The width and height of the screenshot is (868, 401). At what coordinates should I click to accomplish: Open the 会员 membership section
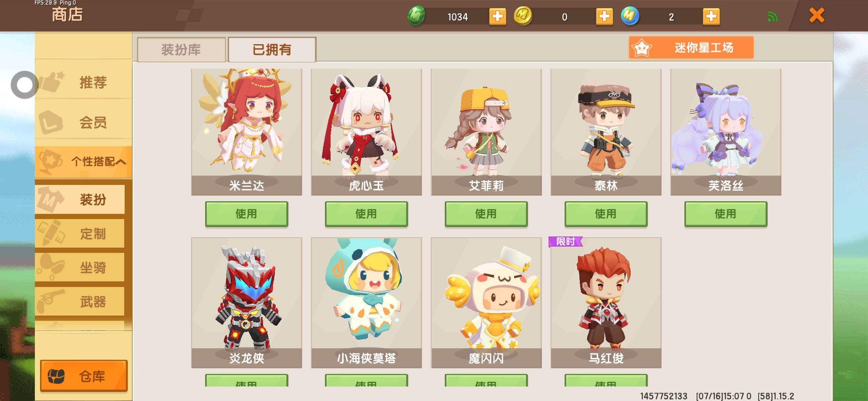(83, 122)
